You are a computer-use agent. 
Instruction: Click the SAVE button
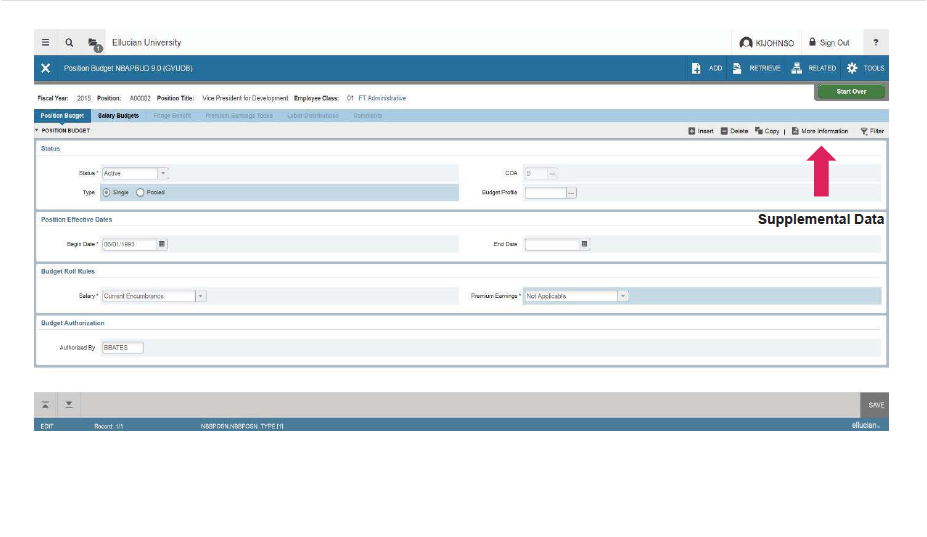(x=875, y=405)
